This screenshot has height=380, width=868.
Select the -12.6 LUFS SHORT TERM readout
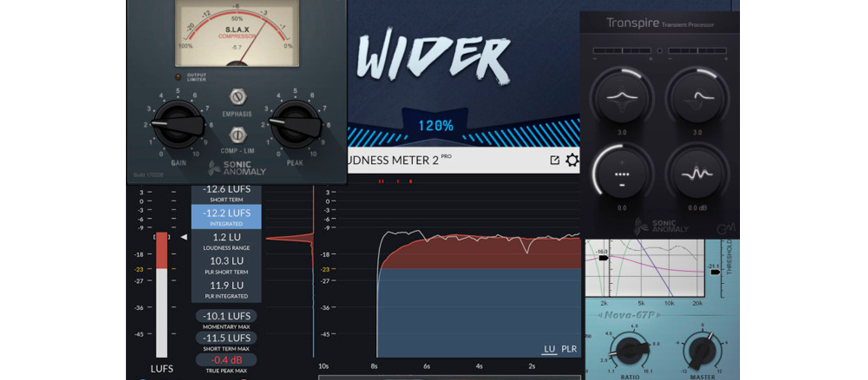coord(226,193)
